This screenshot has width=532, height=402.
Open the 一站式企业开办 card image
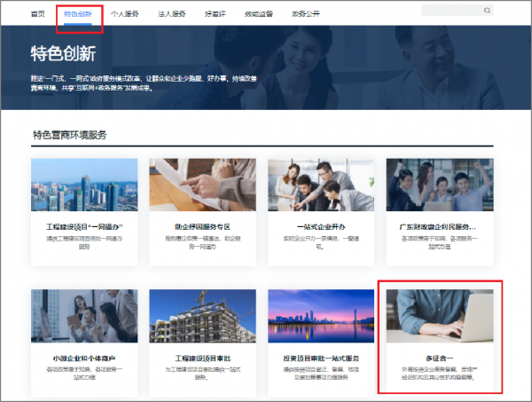click(321, 185)
